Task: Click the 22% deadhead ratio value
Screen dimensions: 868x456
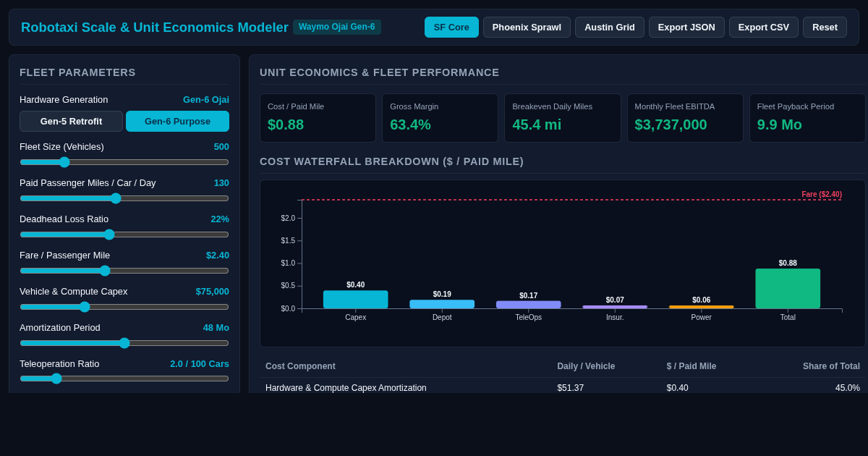Action: (220, 219)
